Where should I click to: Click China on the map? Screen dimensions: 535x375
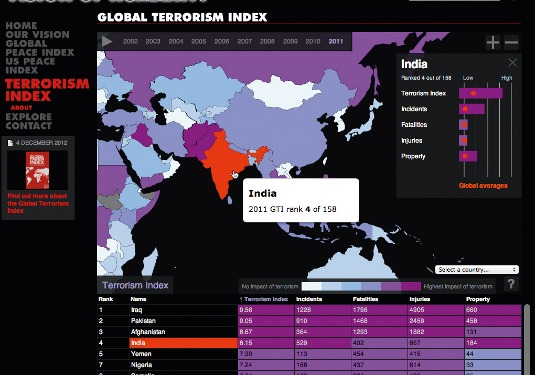click(x=273, y=130)
